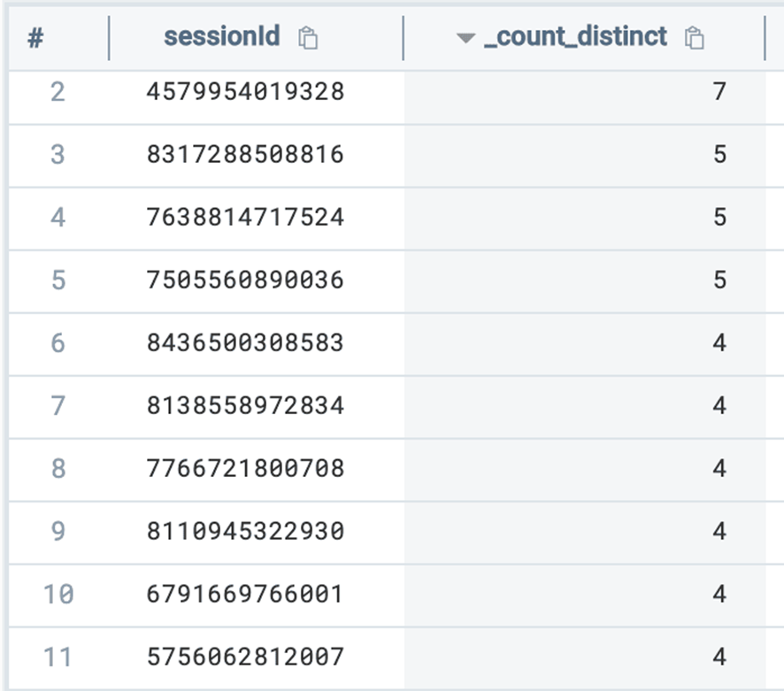784x691 pixels.
Task: Select session ID 8138558972834 cell
Action: (x=245, y=406)
